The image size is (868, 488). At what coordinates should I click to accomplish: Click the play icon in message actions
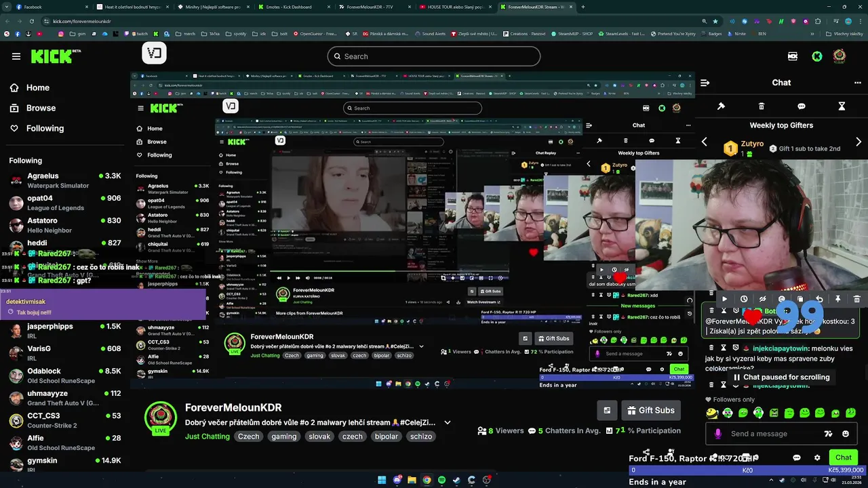725,299
